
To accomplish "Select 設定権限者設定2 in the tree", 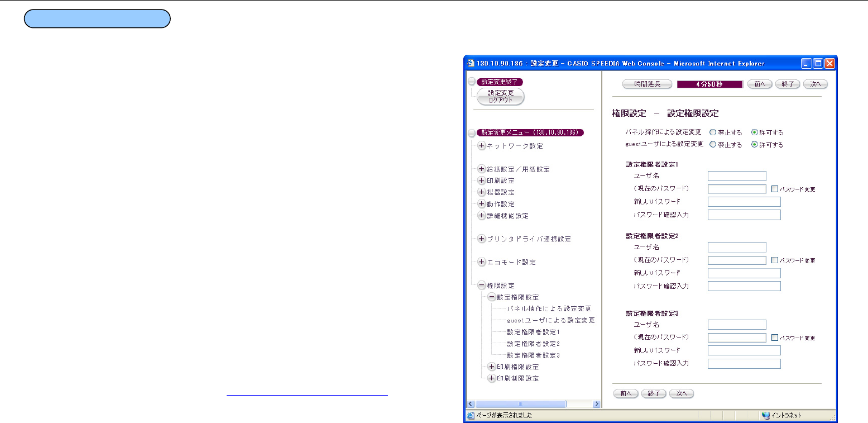I will pyautogui.click(x=533, y=344).
